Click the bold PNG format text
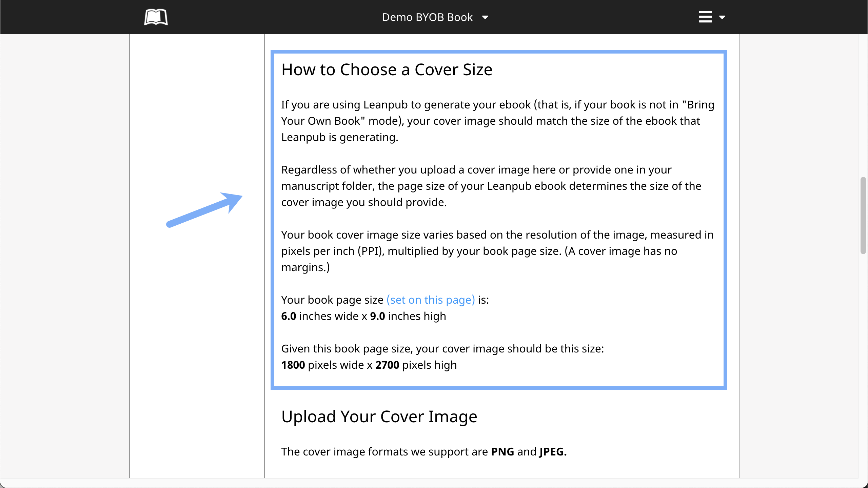The width and height of the screenshot is (868, 488). tap(502, 452)
